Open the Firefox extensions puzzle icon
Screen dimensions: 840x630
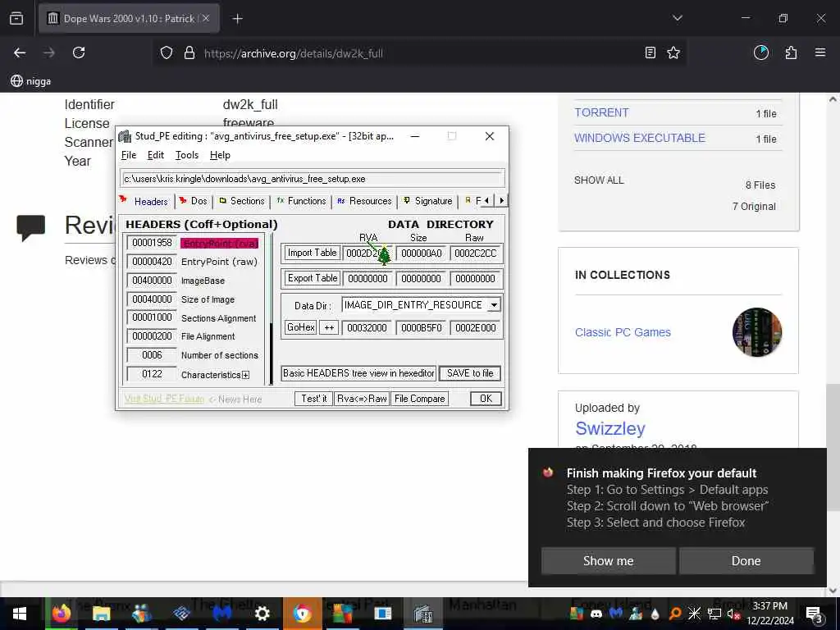(x=791, y=52)
